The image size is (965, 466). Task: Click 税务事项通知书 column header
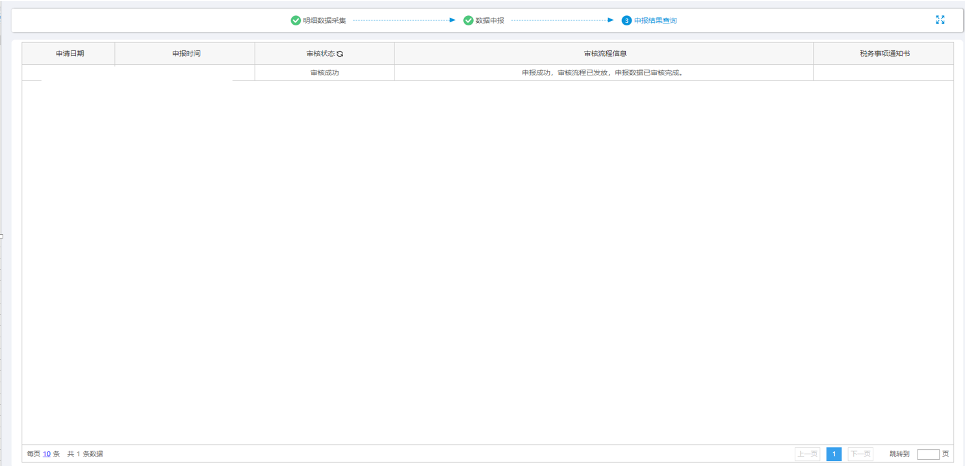[x=884, y=53]
